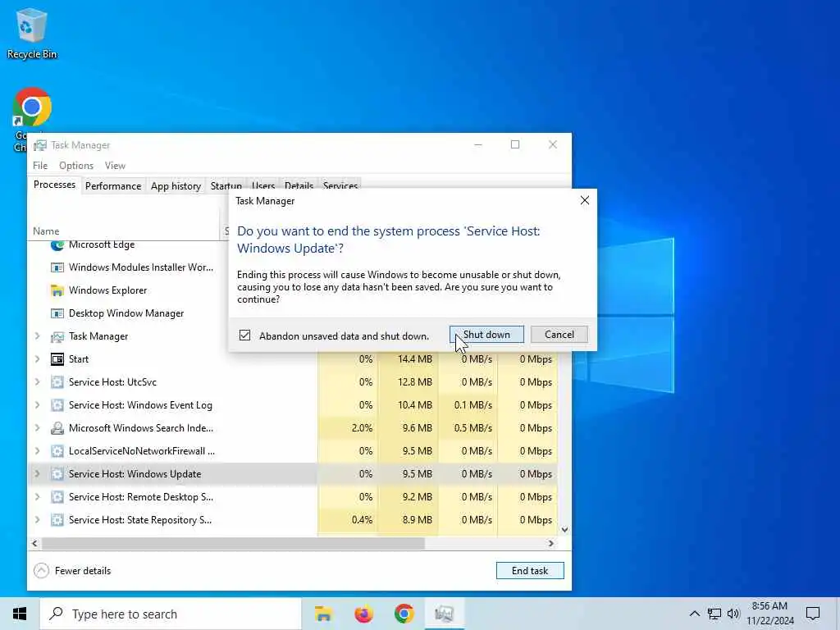Open the notification center icon

(813, 614)
